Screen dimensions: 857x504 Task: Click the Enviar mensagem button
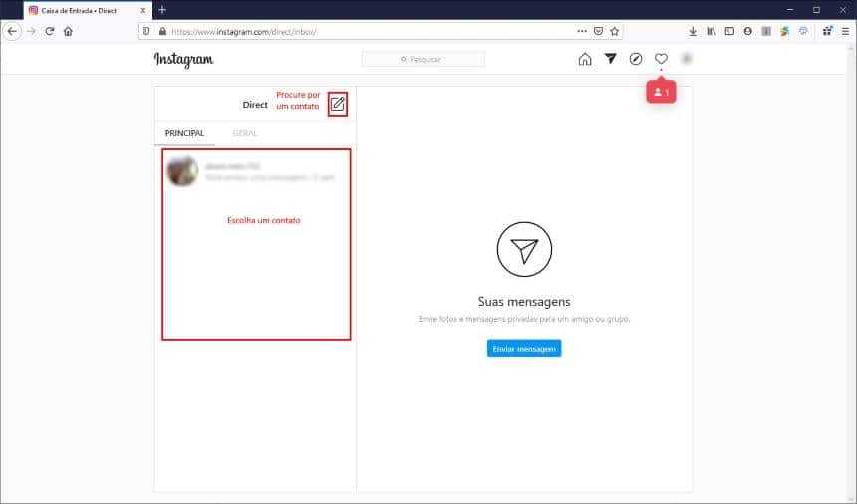524,348
